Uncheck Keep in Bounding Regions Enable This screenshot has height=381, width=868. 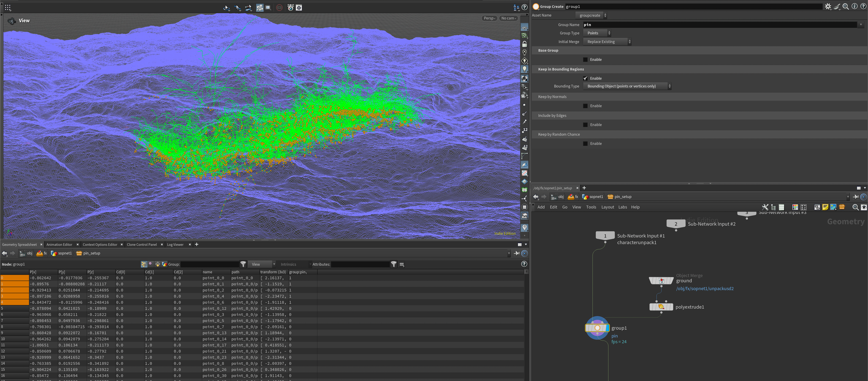click(585, 79)
